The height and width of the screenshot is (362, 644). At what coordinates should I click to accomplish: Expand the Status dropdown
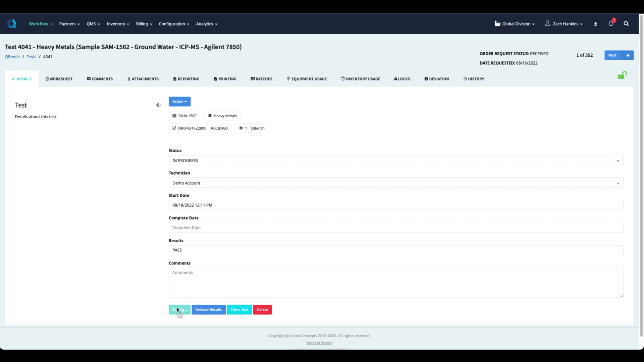(396, 161)
